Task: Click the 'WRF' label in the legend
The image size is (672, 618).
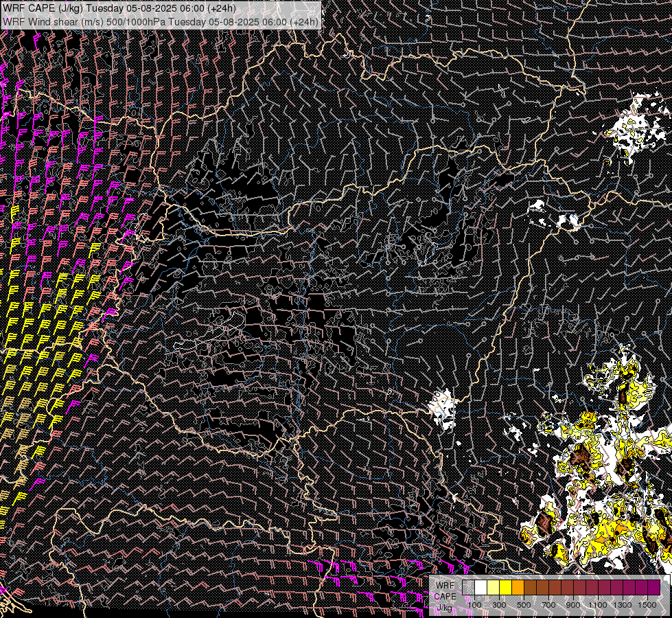Action: [445, 586]
